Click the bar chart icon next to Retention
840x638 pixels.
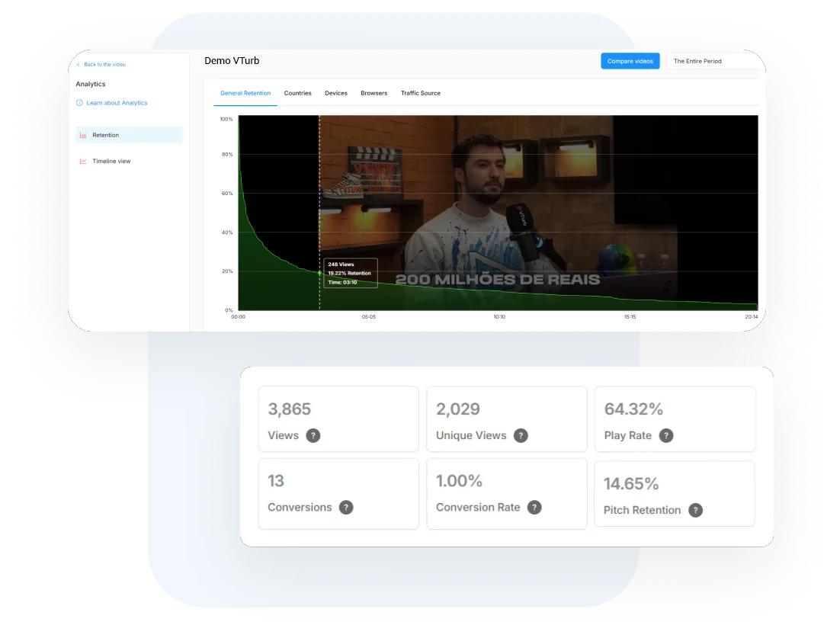coord(83,136)
